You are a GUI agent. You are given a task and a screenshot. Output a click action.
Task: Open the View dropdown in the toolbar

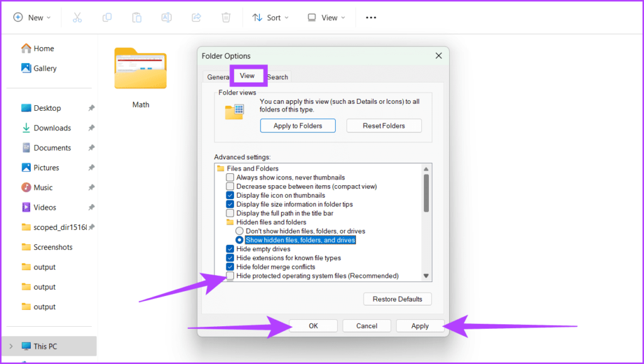[325, 17]
